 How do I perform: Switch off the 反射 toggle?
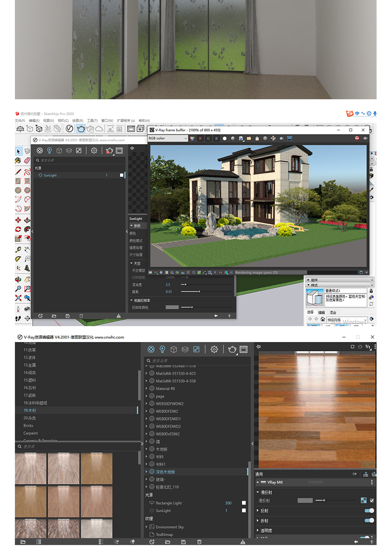pos(369,510)
